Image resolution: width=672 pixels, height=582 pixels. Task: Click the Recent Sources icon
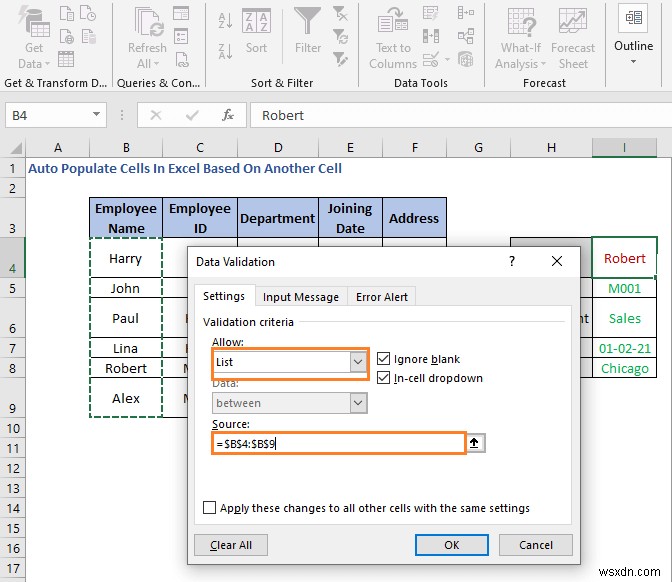tap(88, 14)
